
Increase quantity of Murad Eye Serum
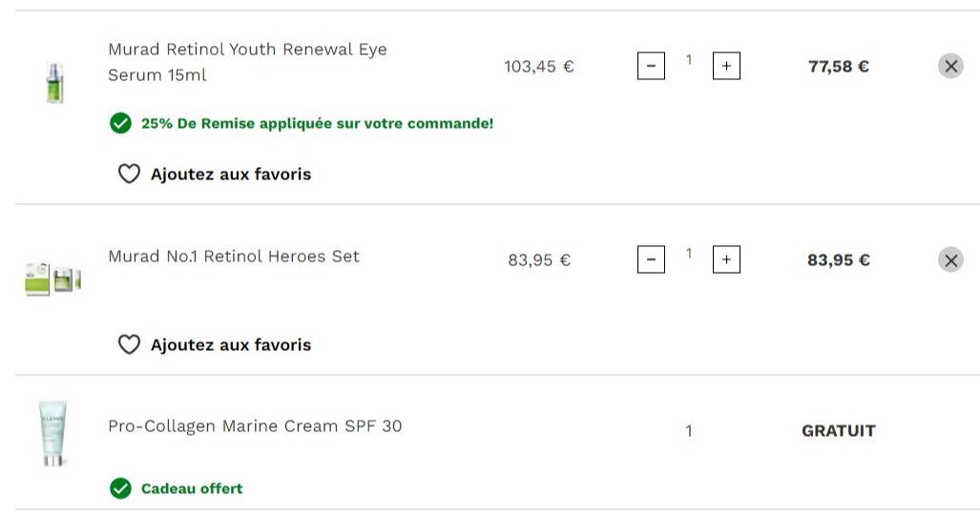click(x=726, y=66)
